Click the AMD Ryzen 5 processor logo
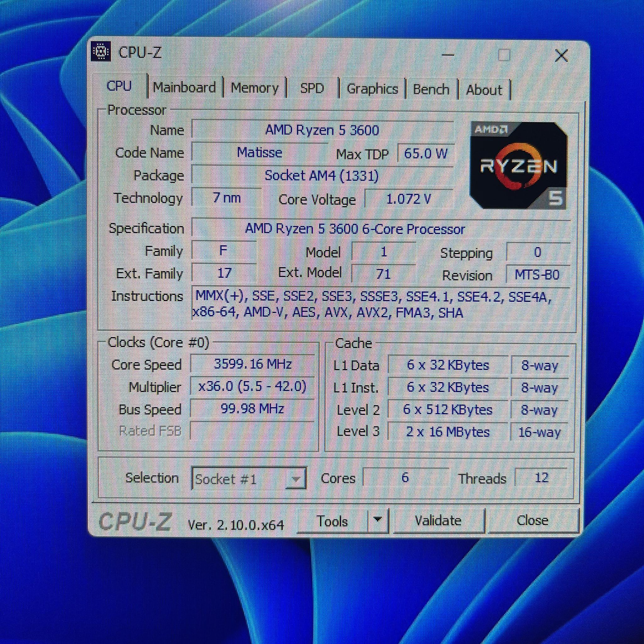The image size is (644, 644). click(x=519, y=166)
